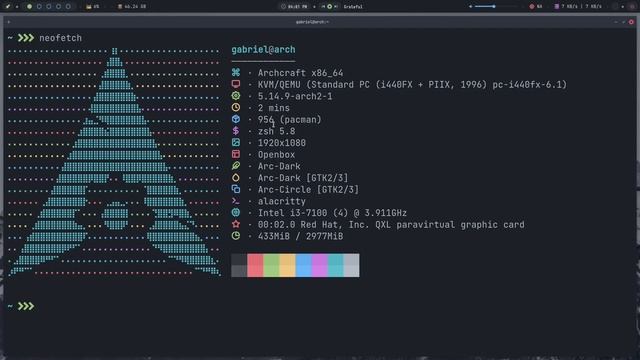Click the red NA status icon in panel
Viewport: 640px width, 360px height.
(532, 7)
